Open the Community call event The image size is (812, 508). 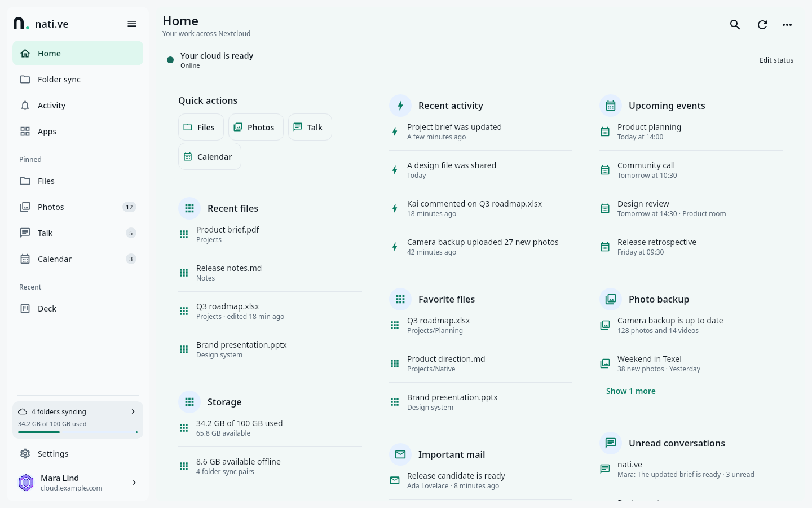(x=691, y=170)
